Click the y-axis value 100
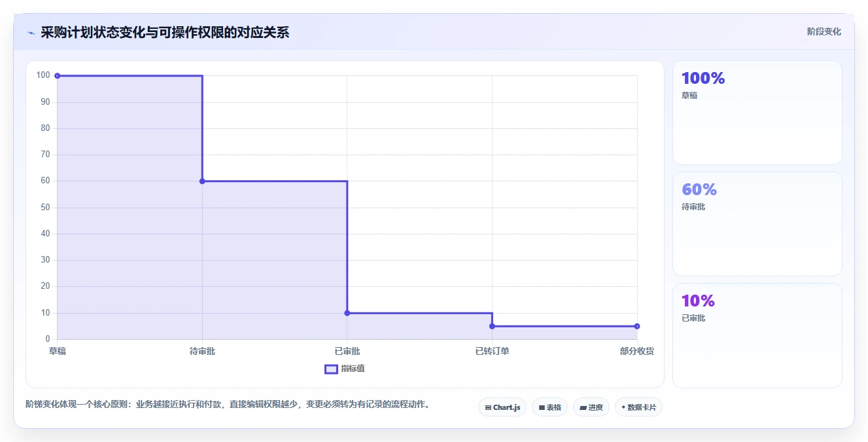Viewport: 868px width, 442px height. (x=43, y=76)
